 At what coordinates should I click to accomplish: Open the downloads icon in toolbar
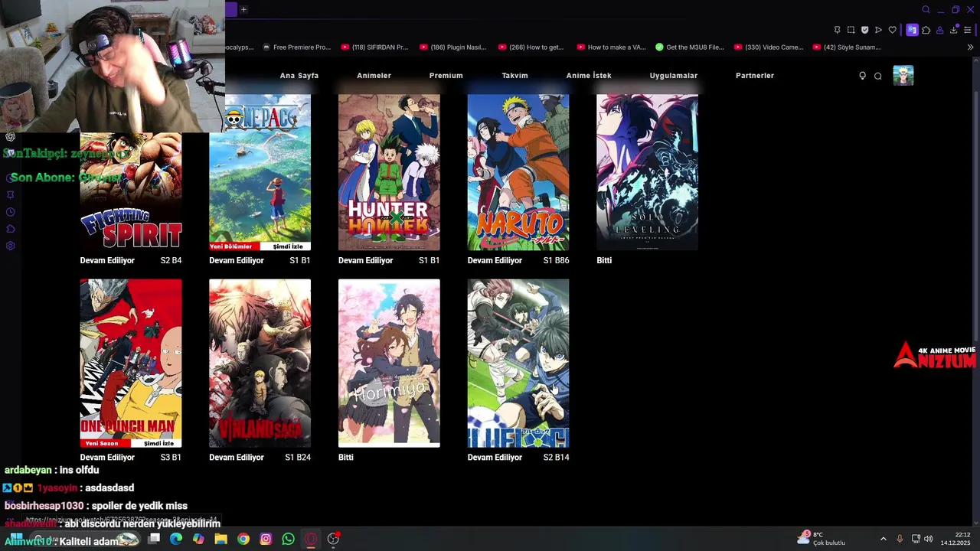(x=953, y=30)
